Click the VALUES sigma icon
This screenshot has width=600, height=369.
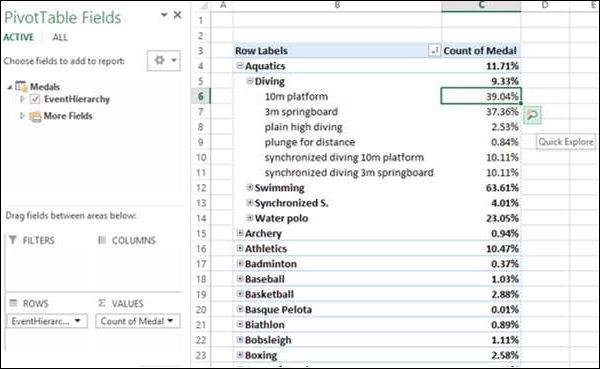click(x=102, y=303)
